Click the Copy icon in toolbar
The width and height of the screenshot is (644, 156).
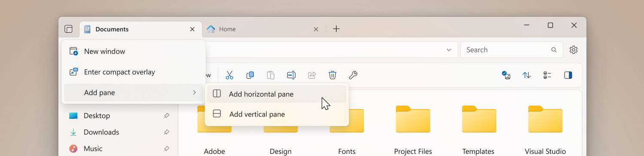point(250,75)
